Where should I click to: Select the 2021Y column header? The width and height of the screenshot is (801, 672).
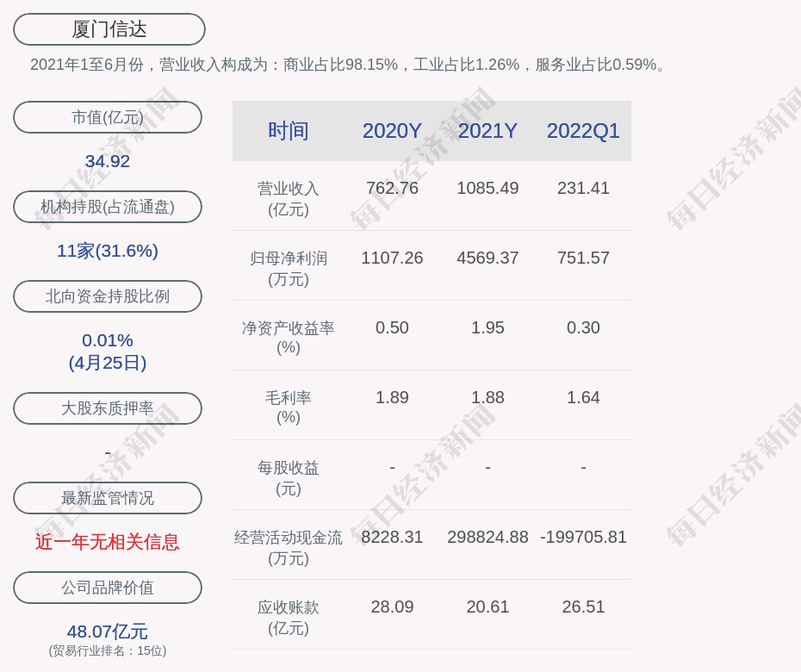point(487,131)
